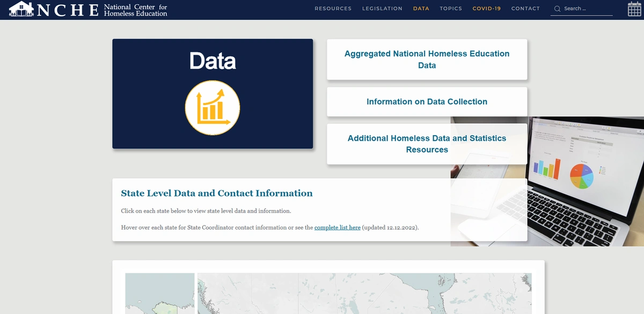644x314 pixels.
Task: Click the search magnifier icon
Action: 557,9
